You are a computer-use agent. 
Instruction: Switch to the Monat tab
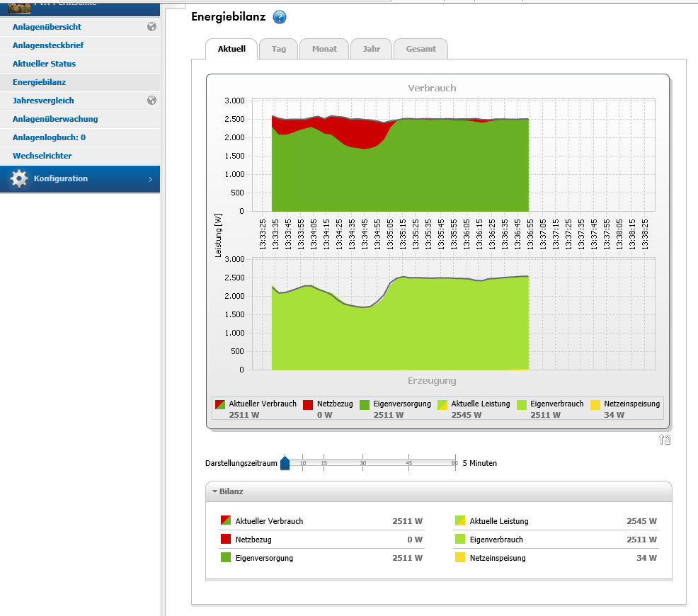(x=324, y=50)
